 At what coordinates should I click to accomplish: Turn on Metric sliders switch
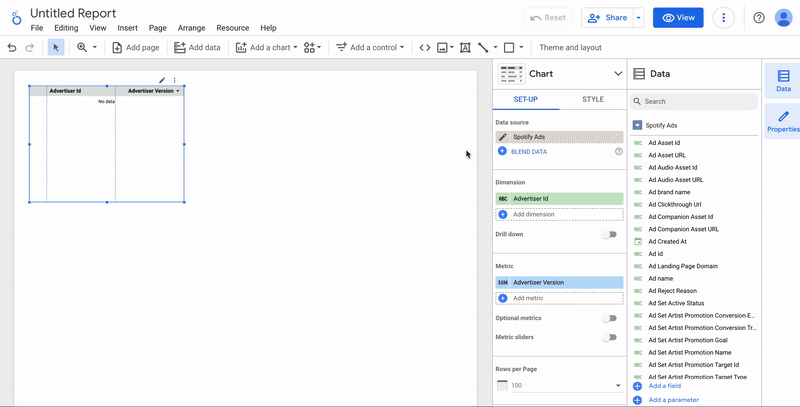(x=608, y=337)
